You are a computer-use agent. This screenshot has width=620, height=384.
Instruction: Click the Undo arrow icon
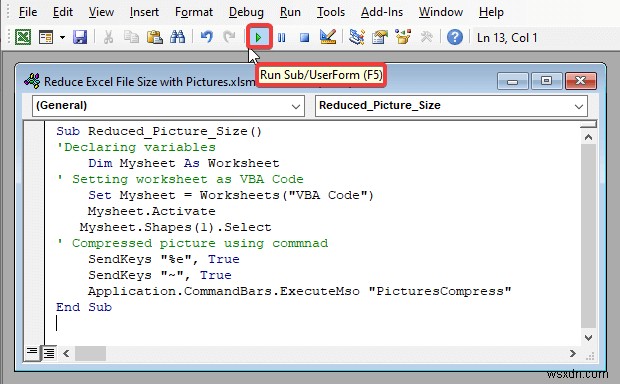coord(206,38)
